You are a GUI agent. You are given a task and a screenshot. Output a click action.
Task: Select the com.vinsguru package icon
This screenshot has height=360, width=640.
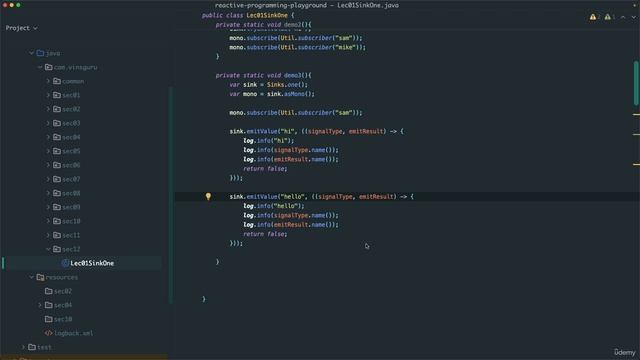coord(49,67)
